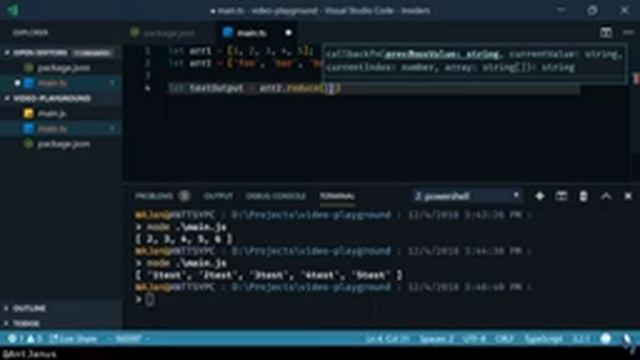Change encoding via UTF-8 status item
Screen dimensions: 640x360
pyautogui.click(x=474, y=339)
